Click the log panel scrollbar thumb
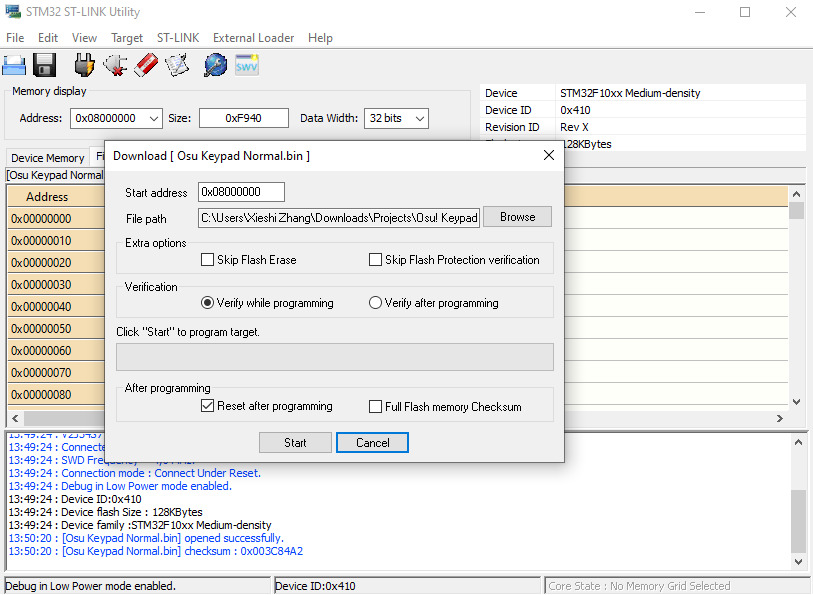Image resolution: width=813 pixels, height=595 pixels. pos(798,521)
